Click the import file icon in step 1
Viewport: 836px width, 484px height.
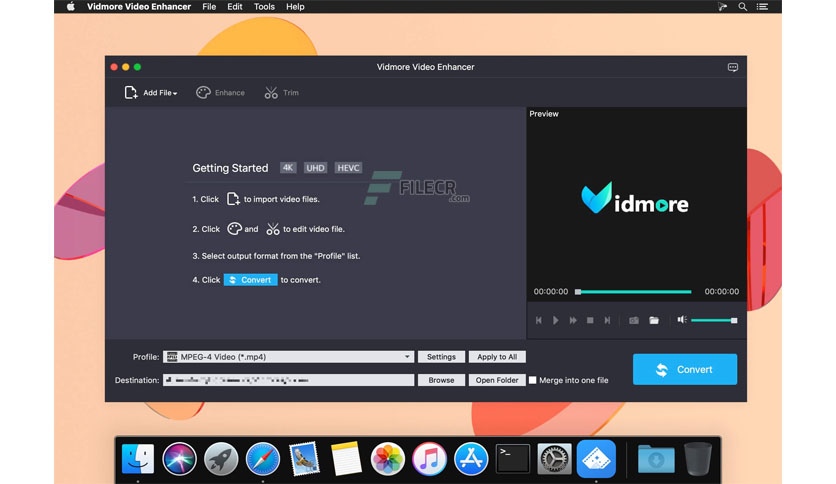coord(233,199)
